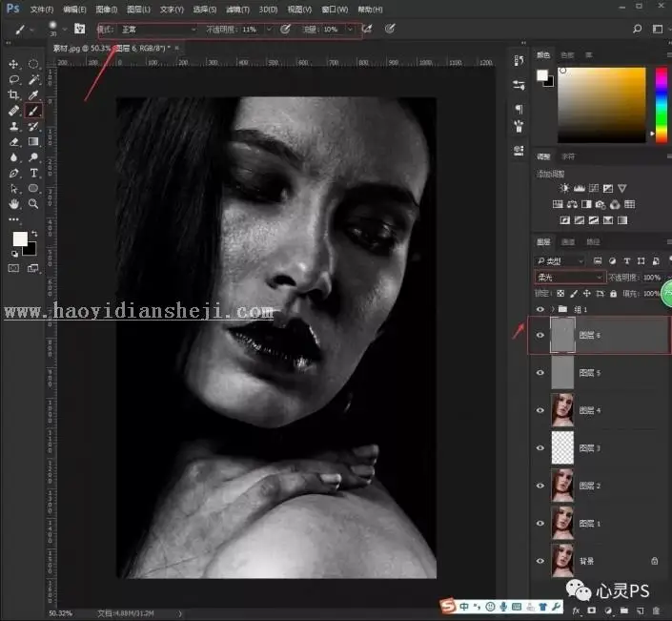This screenshot has width=672, height=621.
Task: Switch to the 图层 layers panel tab
Action: (x=543, y=242)
